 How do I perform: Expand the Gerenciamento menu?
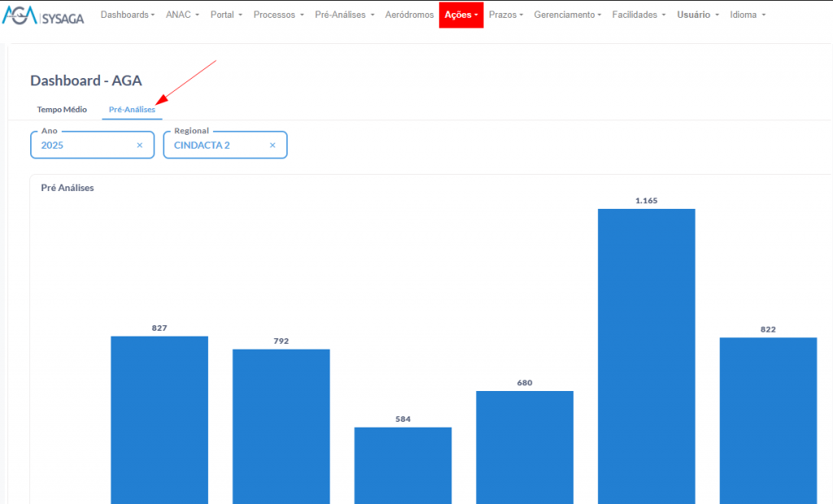(567, 15)
